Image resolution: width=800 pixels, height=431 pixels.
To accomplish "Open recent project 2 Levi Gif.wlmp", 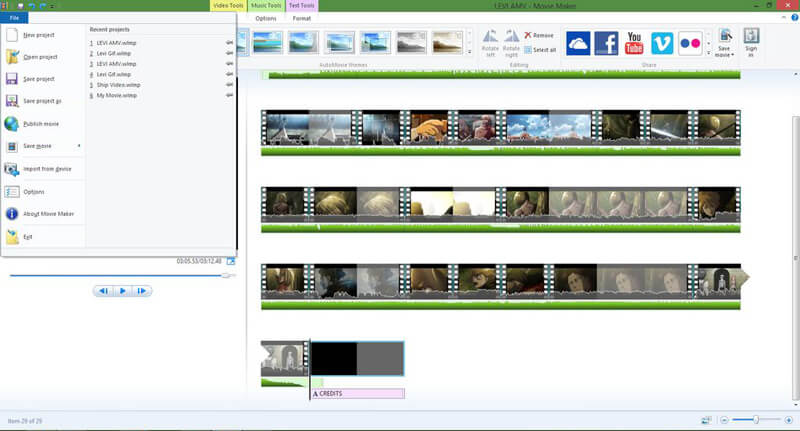I will (114, 53).
